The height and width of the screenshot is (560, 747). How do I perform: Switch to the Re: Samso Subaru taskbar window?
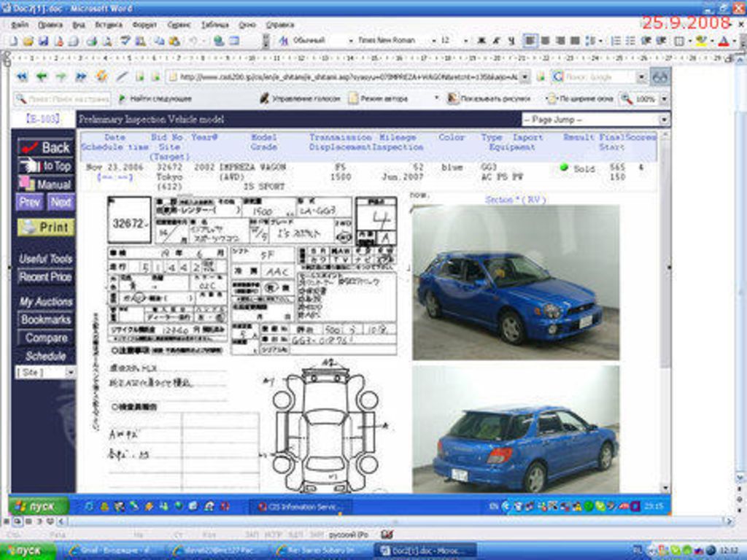coord(321,551)
